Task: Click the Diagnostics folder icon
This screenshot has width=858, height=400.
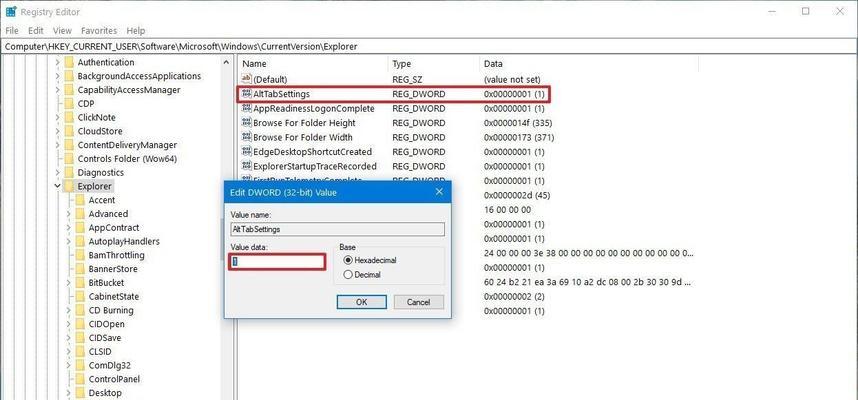Action: pyautogui.click(x=69, y=172)
